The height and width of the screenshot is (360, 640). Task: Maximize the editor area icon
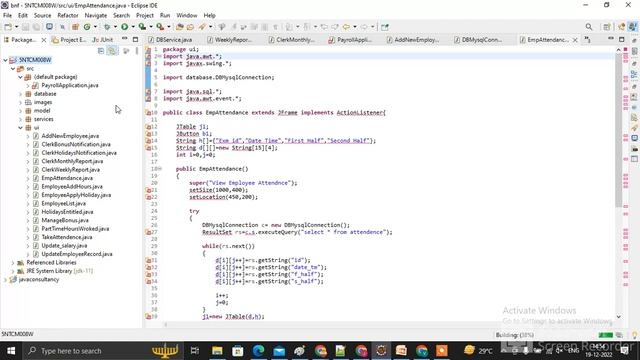pos(622,39)
